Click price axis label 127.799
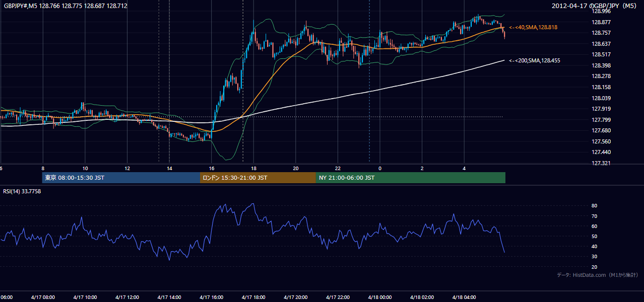The width and height of the screenshot is (644, 302). [x=601, y=120]
